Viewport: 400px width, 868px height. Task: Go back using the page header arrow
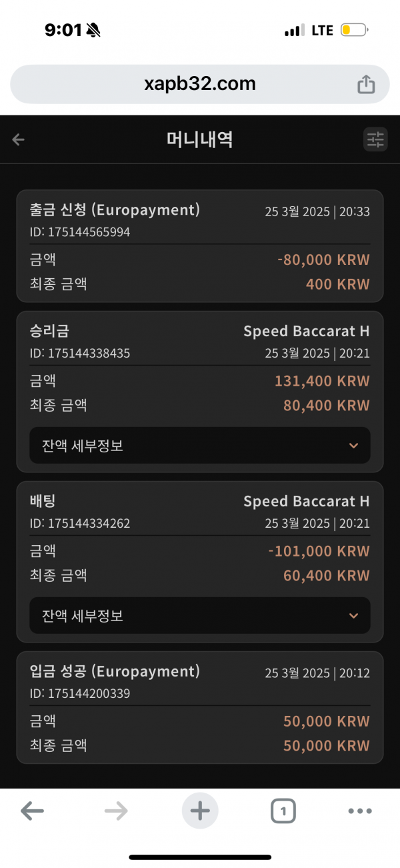tap(19, 139)
